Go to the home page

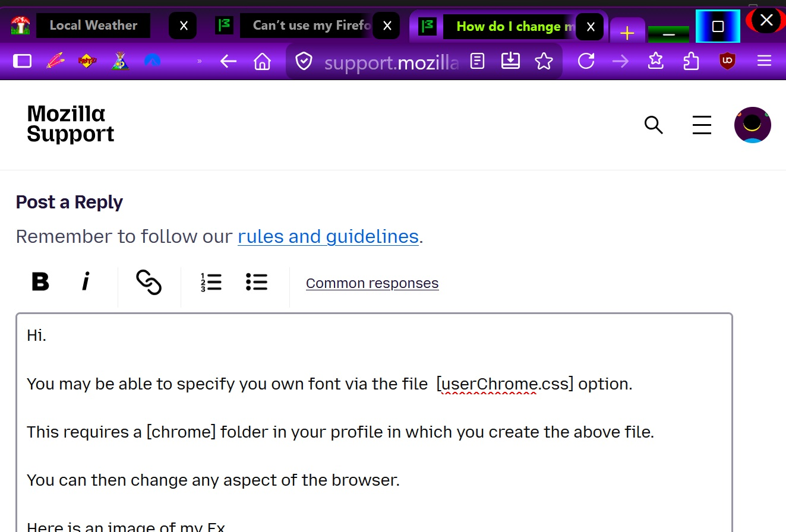point(262,61)
